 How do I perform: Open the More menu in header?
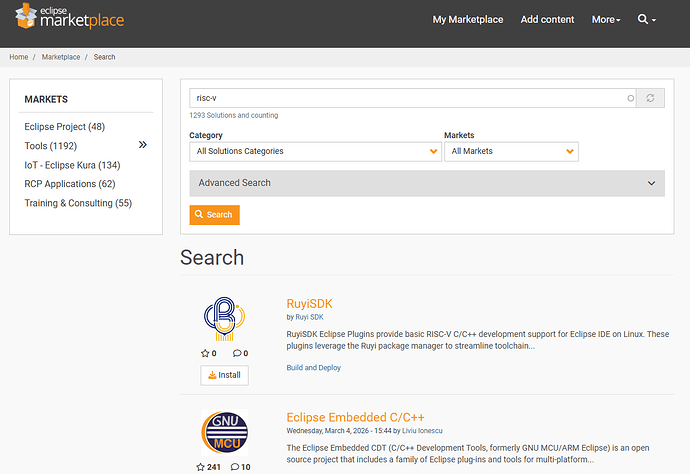tap(606, 19)
